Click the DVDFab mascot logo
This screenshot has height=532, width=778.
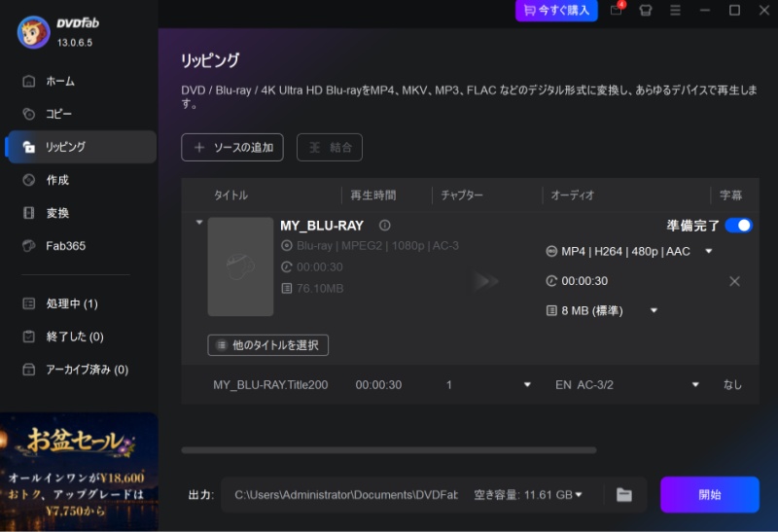[33, 32]
